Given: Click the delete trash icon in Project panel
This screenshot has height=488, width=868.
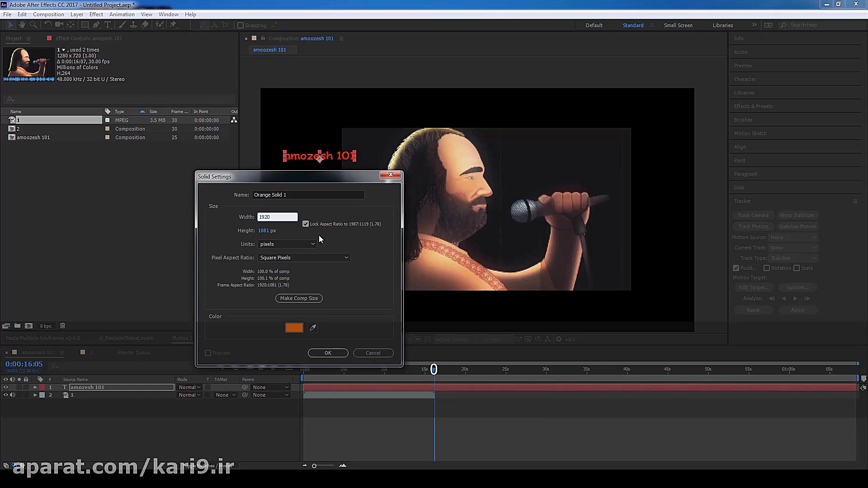Looking at the screenshot, I should [x=63, y=326].
